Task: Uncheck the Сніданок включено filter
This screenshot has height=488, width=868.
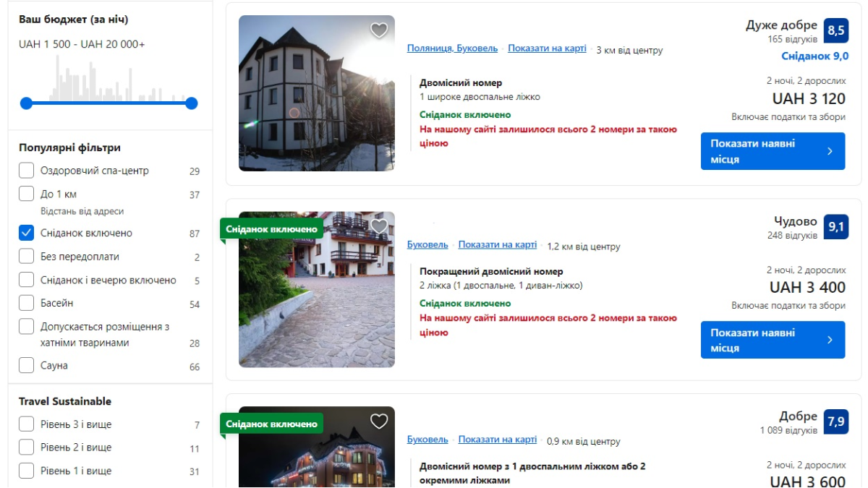Action: (x=27, y=233)
